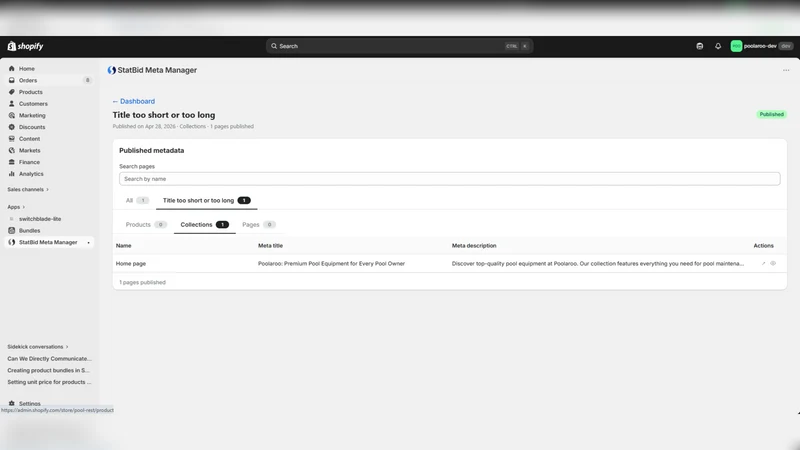Click the top Search bar
Image resolution: width=800 pixels, height=450 pixels.
[x=399, y=46]
